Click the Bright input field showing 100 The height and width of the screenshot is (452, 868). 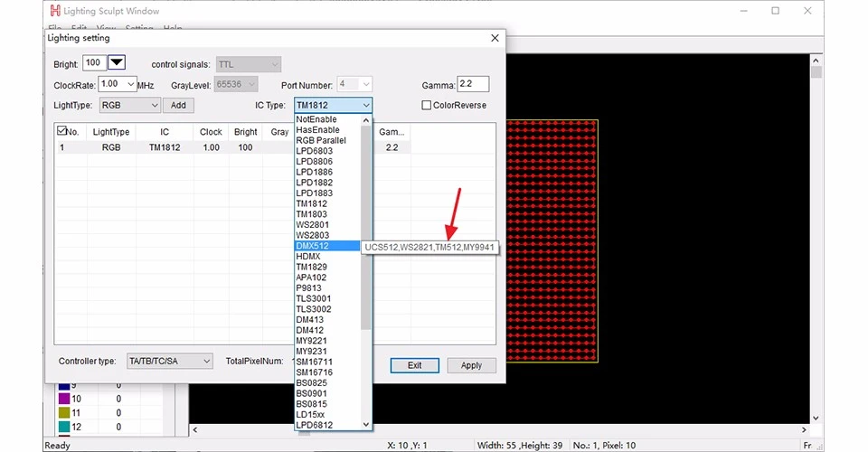click(95, 62)
